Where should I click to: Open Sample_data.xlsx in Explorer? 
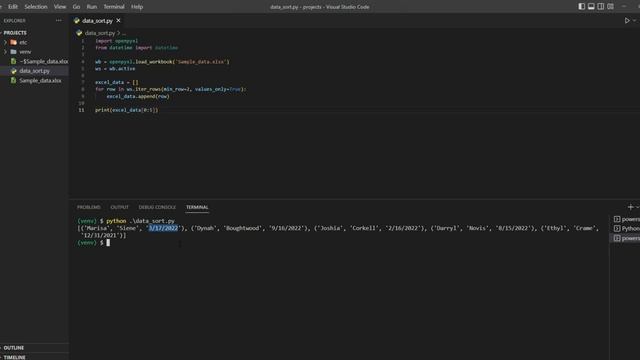coord(40,80)
